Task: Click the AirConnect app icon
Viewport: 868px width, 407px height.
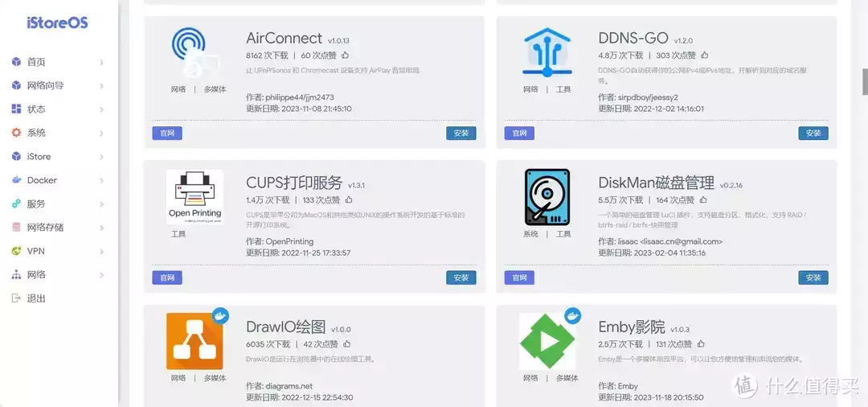Action: pyautogui.click(x=194, y=52)
